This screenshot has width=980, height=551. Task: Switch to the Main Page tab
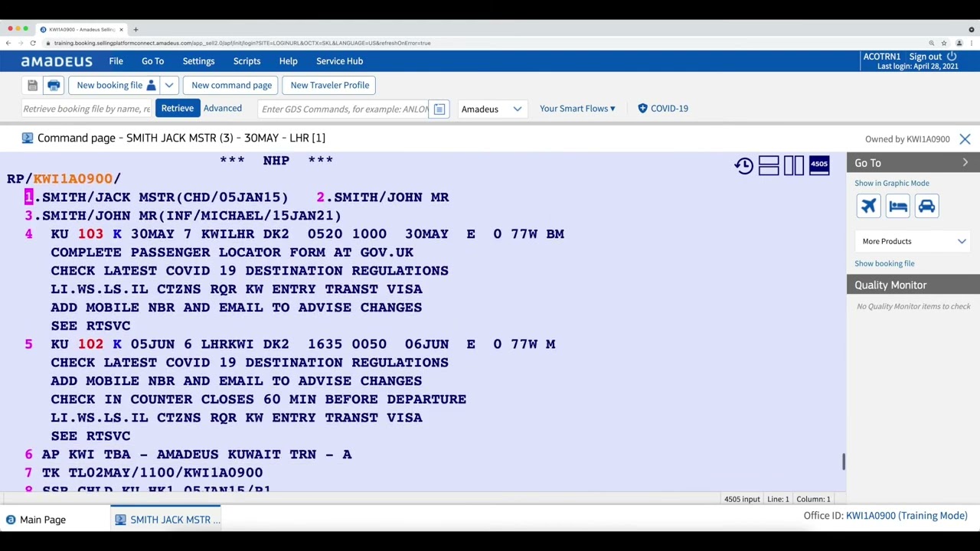(35, 520)
